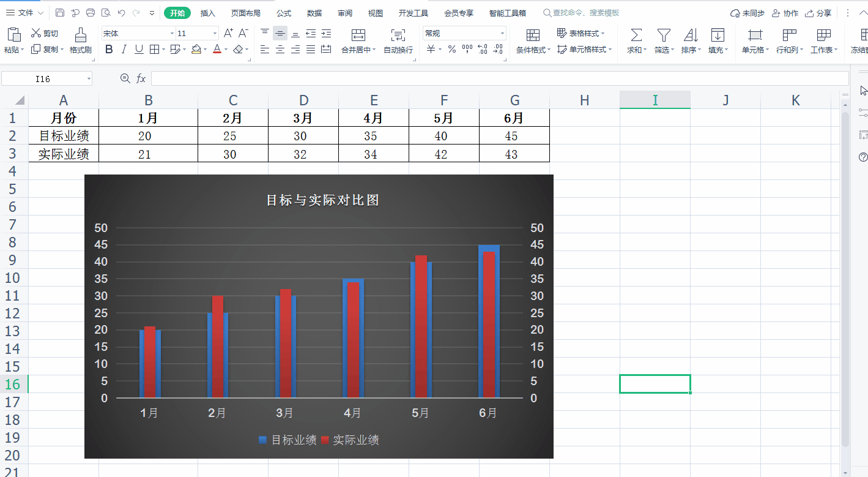Toggle Underline formatting

(139, 50)
